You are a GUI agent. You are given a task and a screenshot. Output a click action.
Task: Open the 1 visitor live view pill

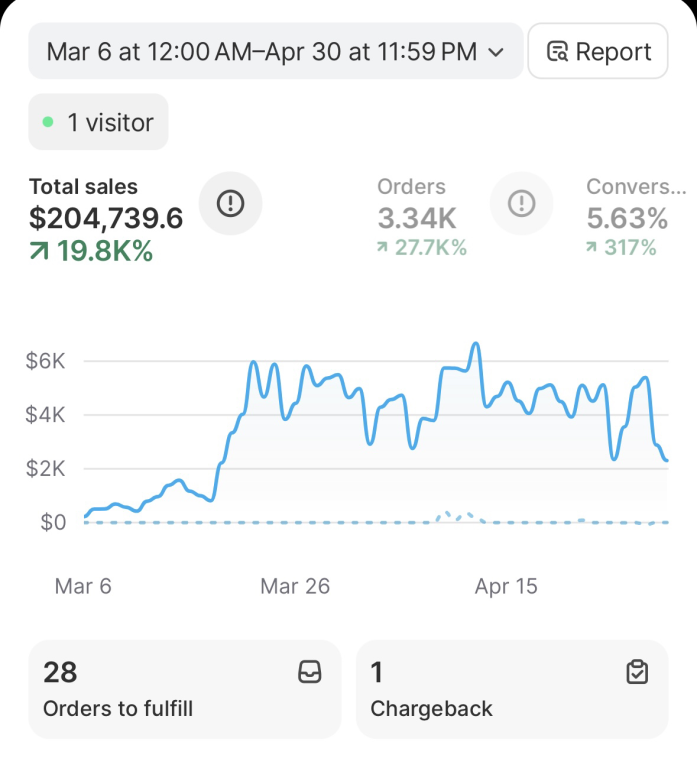click(98, 122)
